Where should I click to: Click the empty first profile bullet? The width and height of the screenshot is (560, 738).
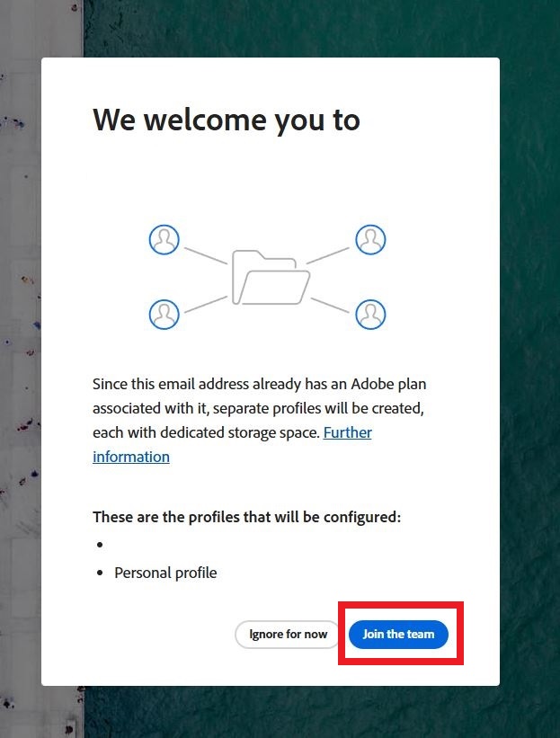click(x=100, y=545)
